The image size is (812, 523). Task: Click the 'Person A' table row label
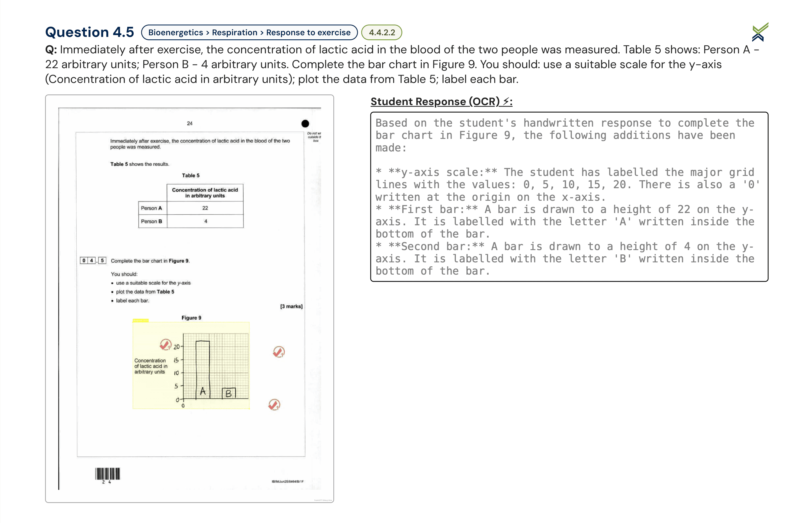click(151, 208)
